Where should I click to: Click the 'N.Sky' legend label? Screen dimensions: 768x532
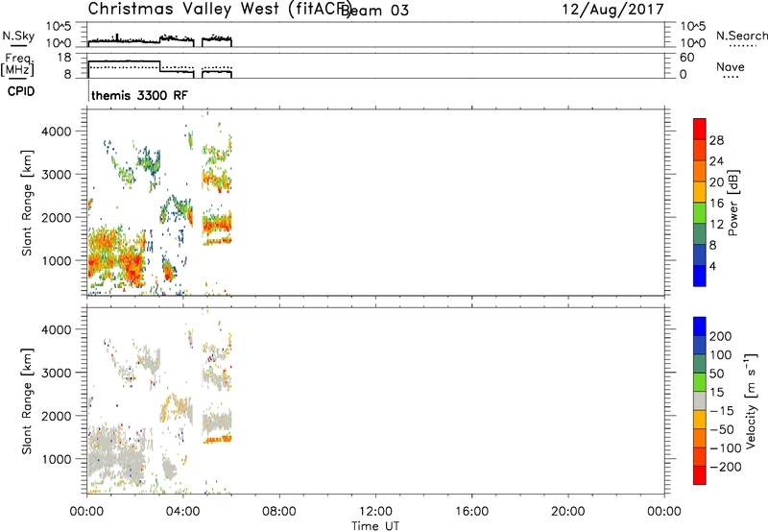click(x=18, y=36)
